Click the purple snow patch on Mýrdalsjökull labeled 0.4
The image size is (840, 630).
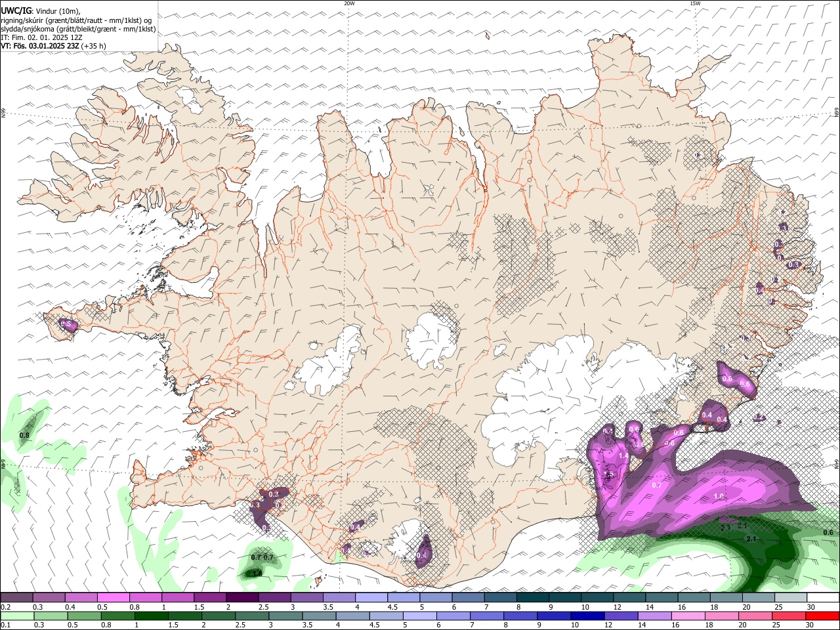(423, 551)
